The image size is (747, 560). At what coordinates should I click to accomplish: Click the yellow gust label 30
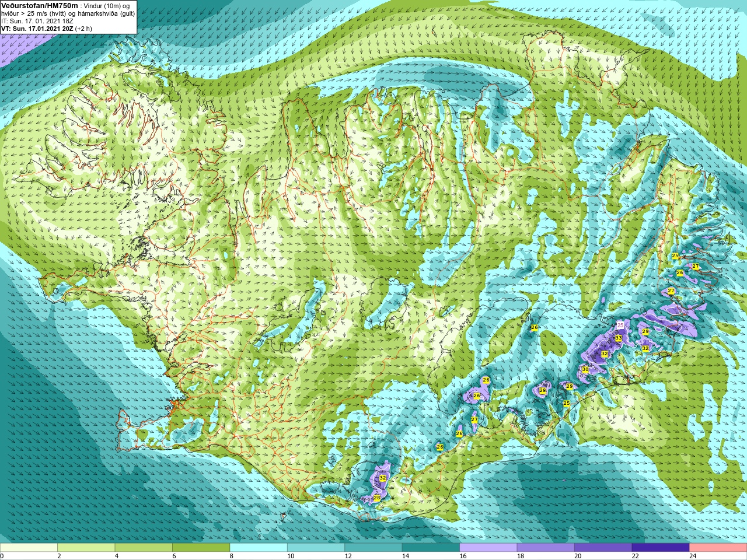coord(585,370)
